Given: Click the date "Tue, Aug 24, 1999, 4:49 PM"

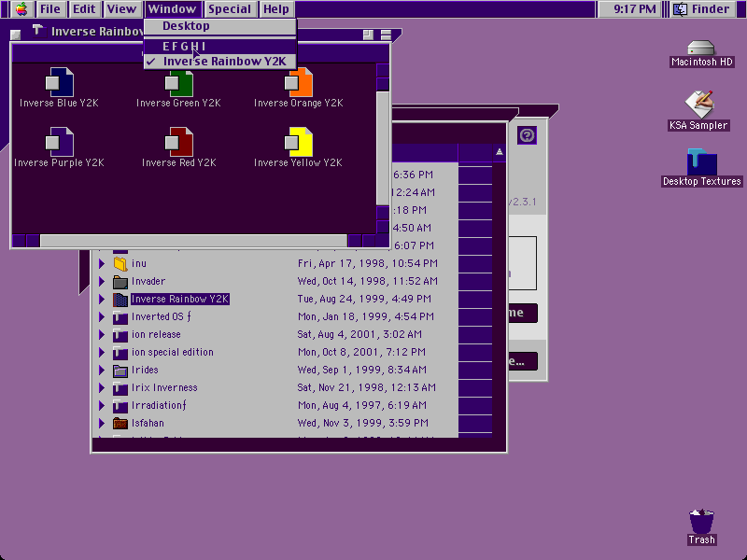Looking at the screenshot, I should (x=364, y=299).
